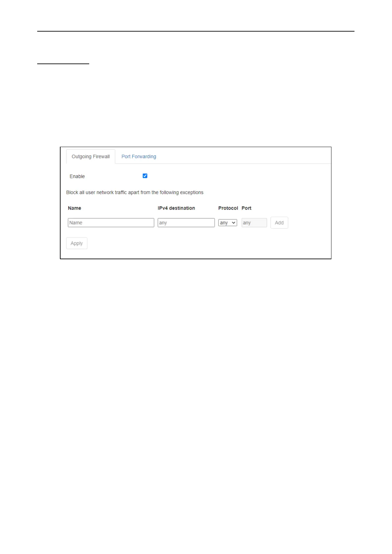This screenshot has width=392, height=554.
Task: Click the Enable label
Action: (x=77, y=176)
